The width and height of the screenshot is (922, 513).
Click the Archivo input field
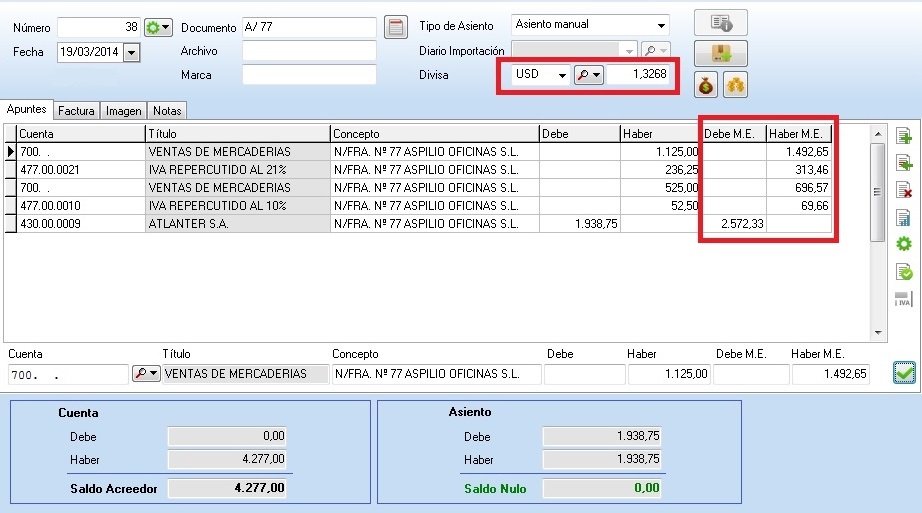tap(309, 51)
